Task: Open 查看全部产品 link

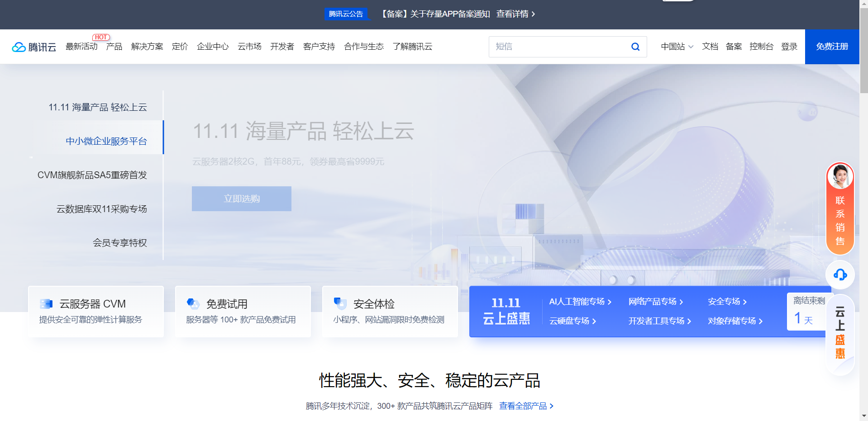Action: click(x=526, y=406)
